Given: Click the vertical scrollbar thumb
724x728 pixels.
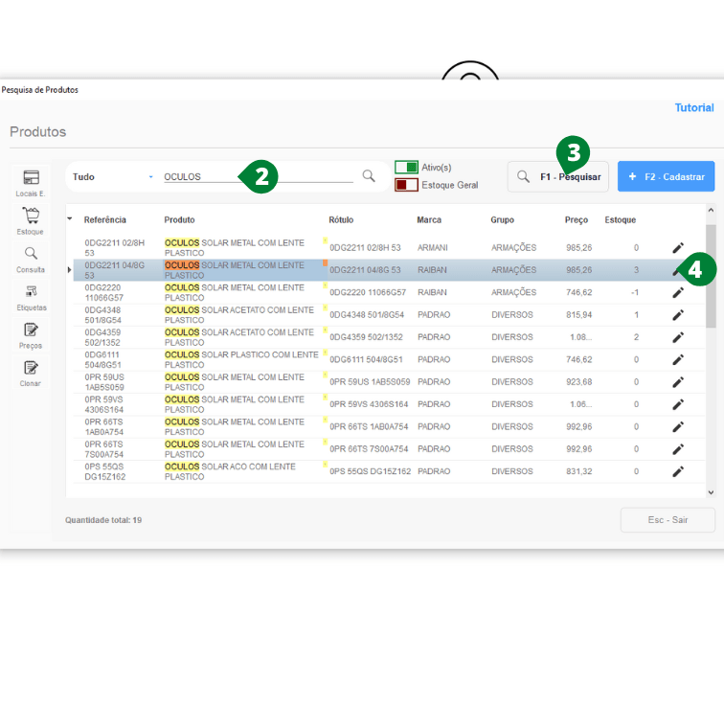Looking at the screenshot, I should [711, 276].
